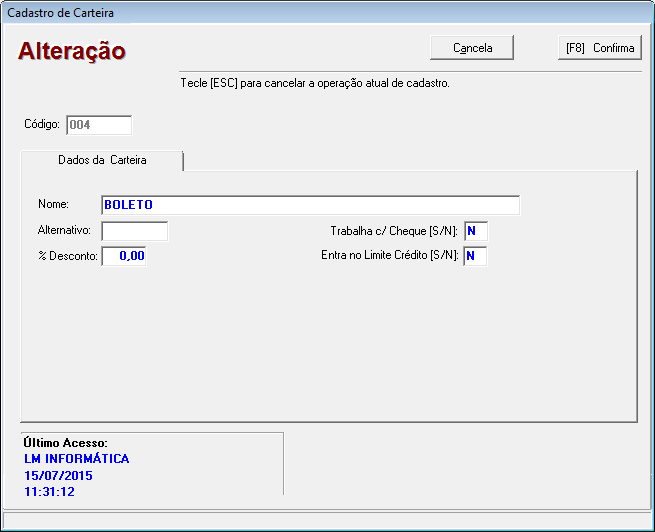655x532 pixels.
Task: Click the % Desconto field showing 0,00
Action: click(124, 256)
